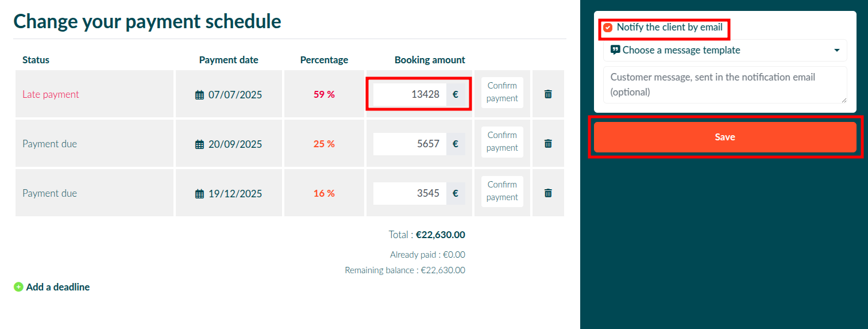
Task: Click the orange Save button
Action: 725,137
